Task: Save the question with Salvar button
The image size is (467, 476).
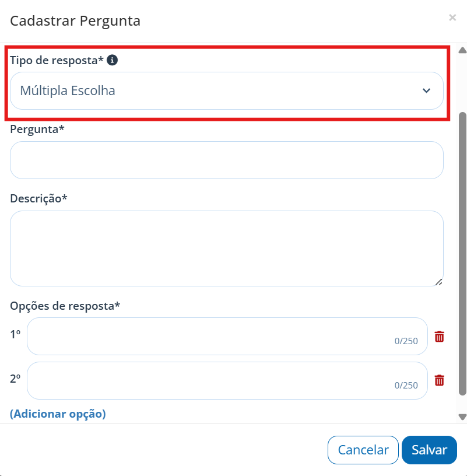Action: 429,450
